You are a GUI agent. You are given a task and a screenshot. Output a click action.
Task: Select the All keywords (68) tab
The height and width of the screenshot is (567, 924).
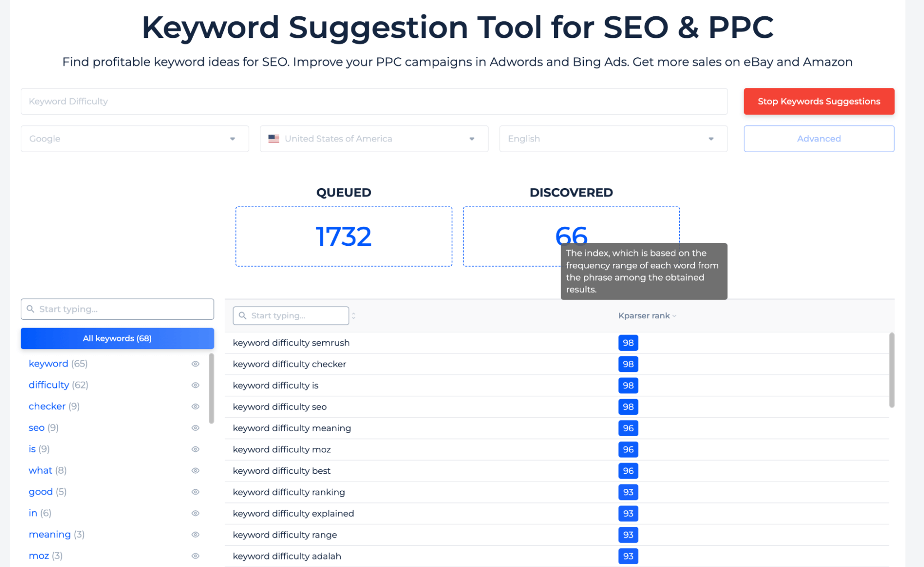117,338
